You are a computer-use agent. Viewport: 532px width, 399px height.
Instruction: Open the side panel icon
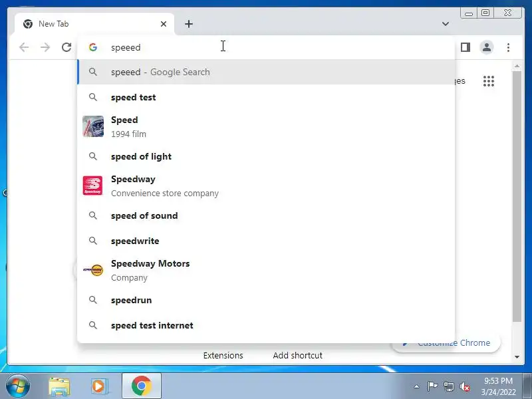pyautogui.click(x=465, y=47)
